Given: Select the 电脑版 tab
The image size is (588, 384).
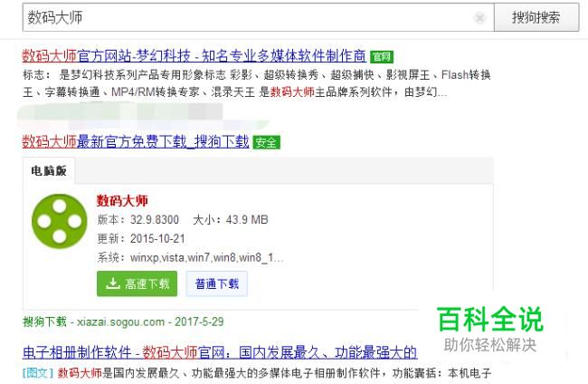Looking at the screenshot, I should click(x=49, y=171).
